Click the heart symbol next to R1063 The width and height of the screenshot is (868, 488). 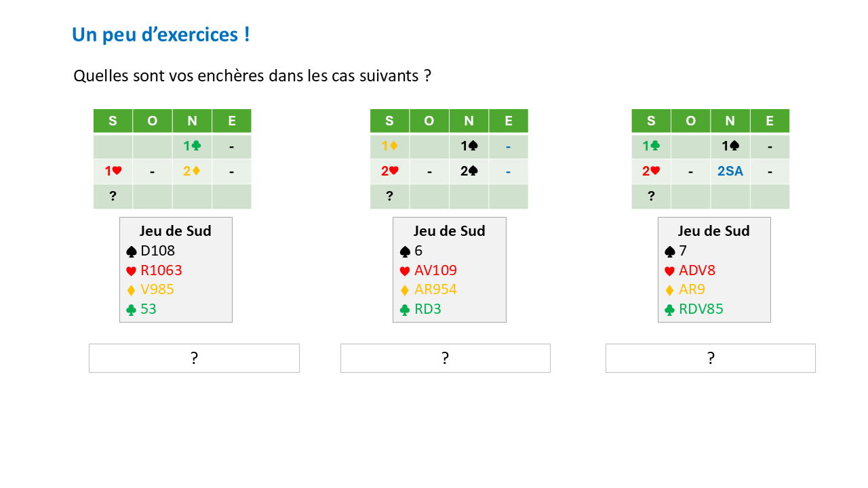(x=132, y=271)
